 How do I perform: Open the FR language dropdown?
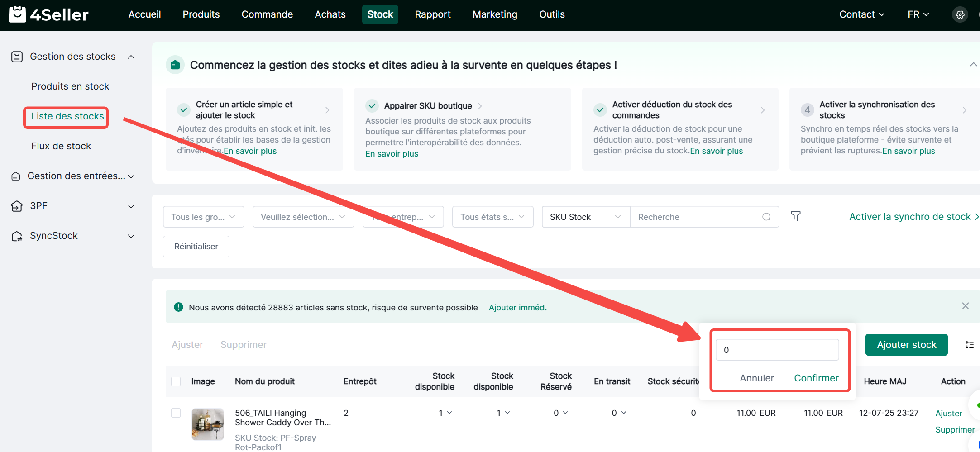[x=918, y=14]
